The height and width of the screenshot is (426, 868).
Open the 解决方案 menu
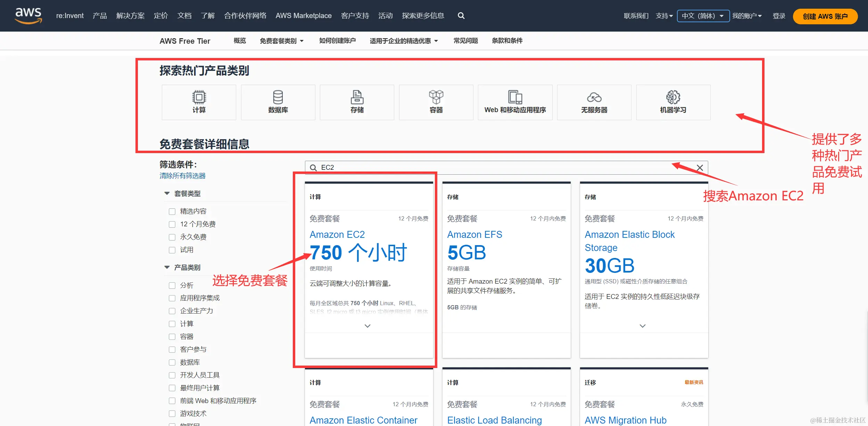tap(130, 16)
